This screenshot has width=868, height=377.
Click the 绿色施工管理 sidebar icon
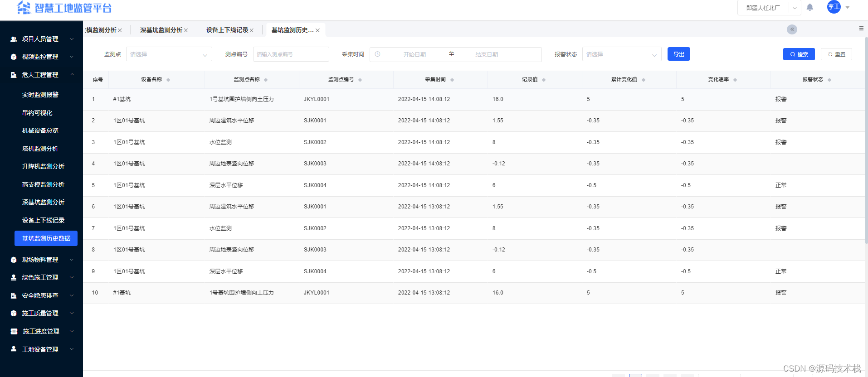(x=14, y=277)
